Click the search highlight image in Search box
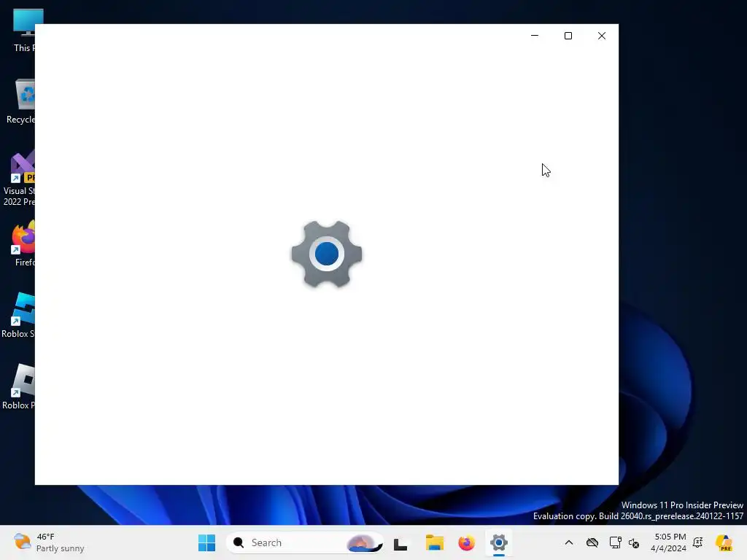Image resolution: width=747 pixels, height=560 pixels. (x=365, y=542)
